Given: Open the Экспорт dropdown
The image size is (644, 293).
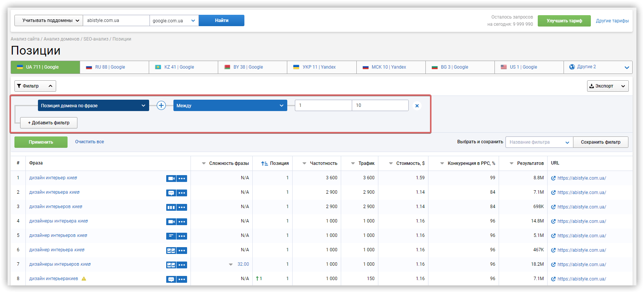Looking at the screenshot, I should point(608,86).
